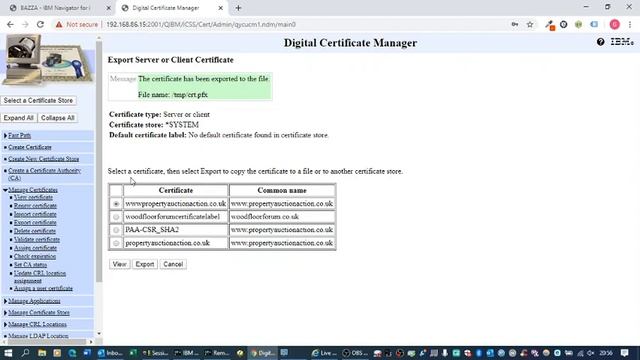Open the Renew certificate link
This screenshot has width=640, height=360.
(x=35, y=206)
